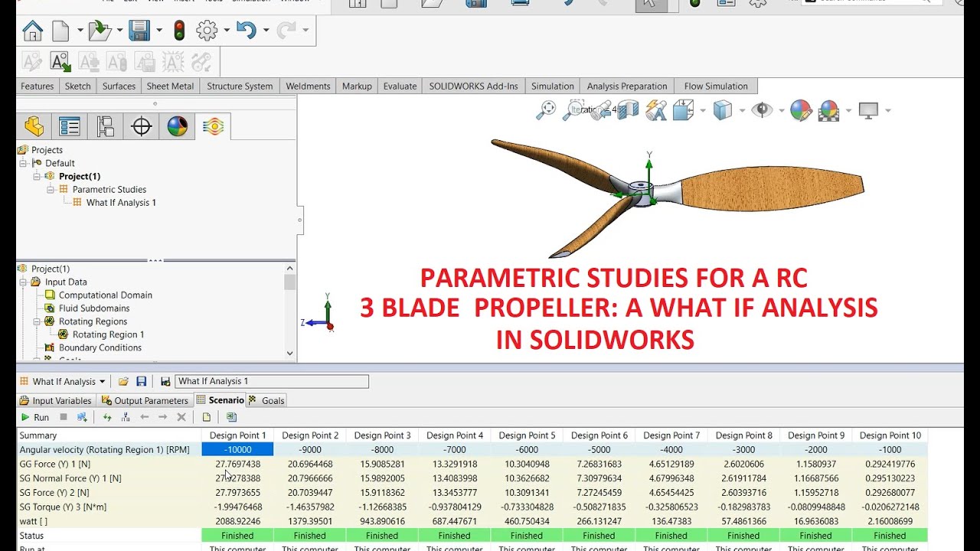Open the dropdown arrow next to Options gear
The width and height of the screenshot is (980, 551).
point(227,31)
